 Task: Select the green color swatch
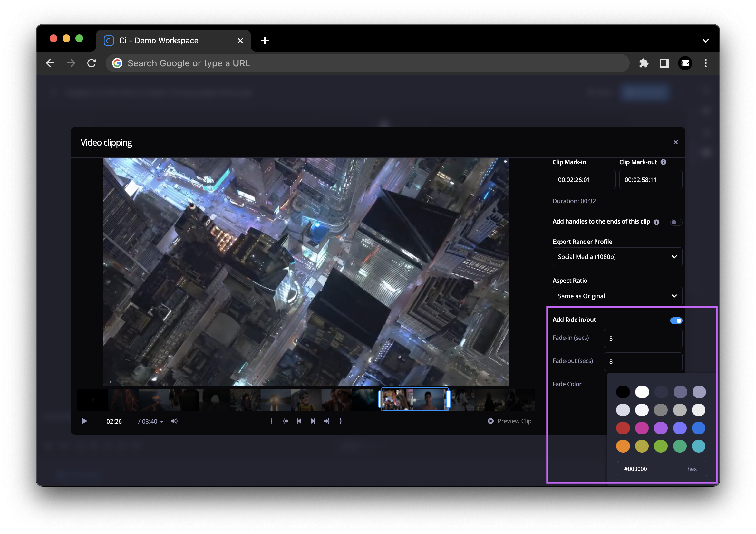[x=661, y=446]
